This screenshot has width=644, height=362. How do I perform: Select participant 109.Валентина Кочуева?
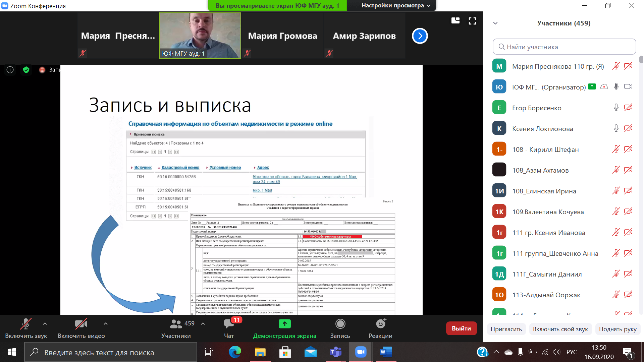coord(564,212)
